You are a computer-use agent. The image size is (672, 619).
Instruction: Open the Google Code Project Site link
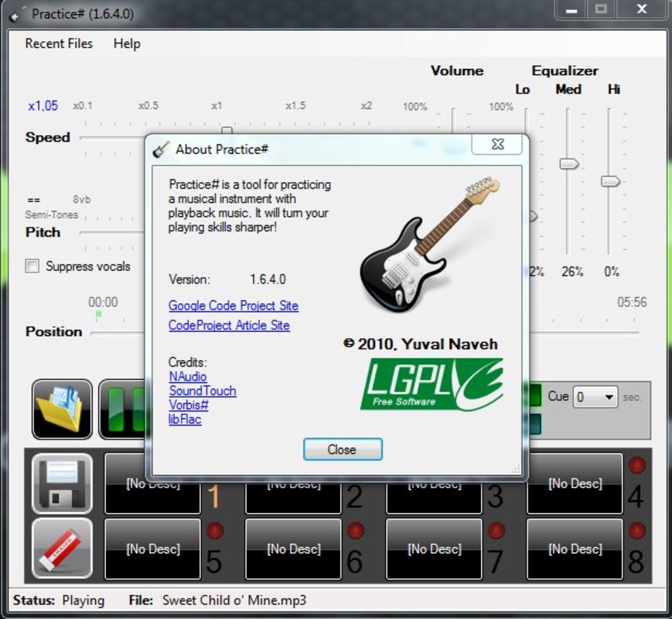click(x=234, y=306)
